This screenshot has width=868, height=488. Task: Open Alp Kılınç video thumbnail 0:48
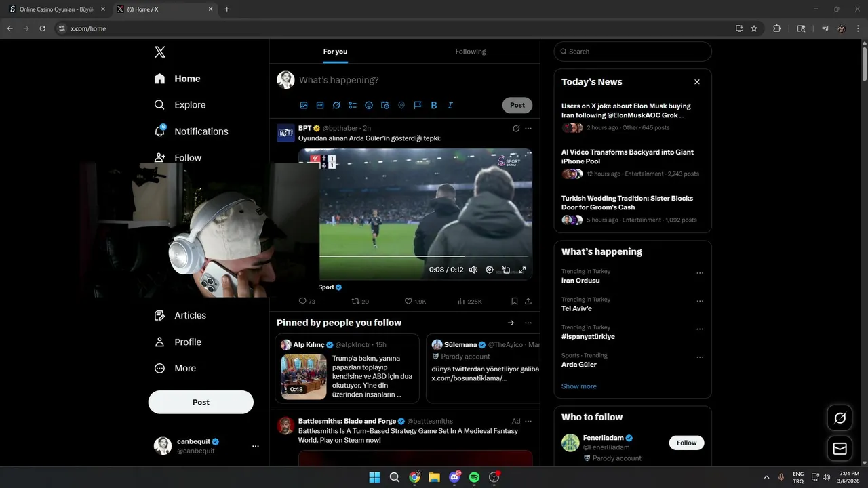[x=304, y=376]
